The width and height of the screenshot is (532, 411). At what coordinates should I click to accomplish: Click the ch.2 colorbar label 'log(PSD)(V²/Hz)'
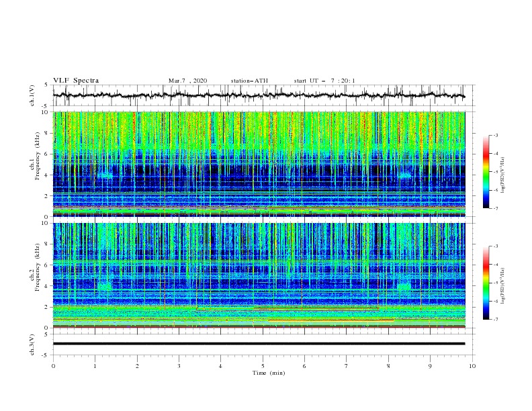pyautogui.click(x=503, y=286)
